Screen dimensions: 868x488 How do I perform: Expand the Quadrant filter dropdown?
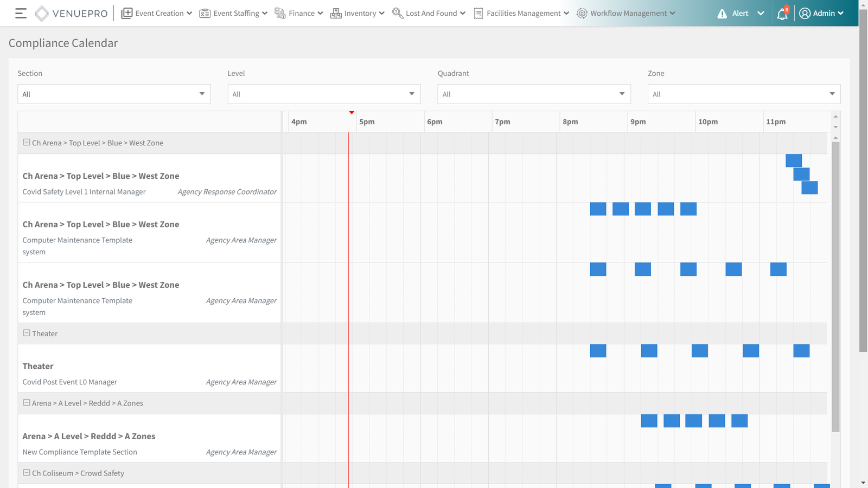[534, 94]
